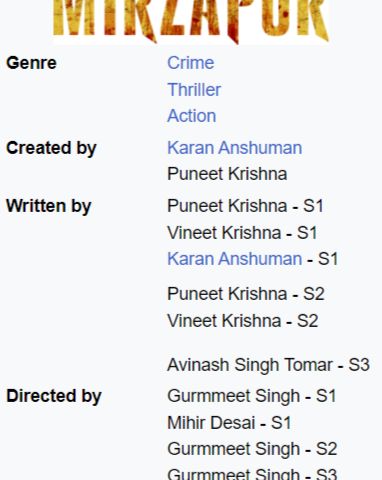The width and height of the screenshot is (382, 480).
Task: Open the Crime genre link
Action: [191, 63]
